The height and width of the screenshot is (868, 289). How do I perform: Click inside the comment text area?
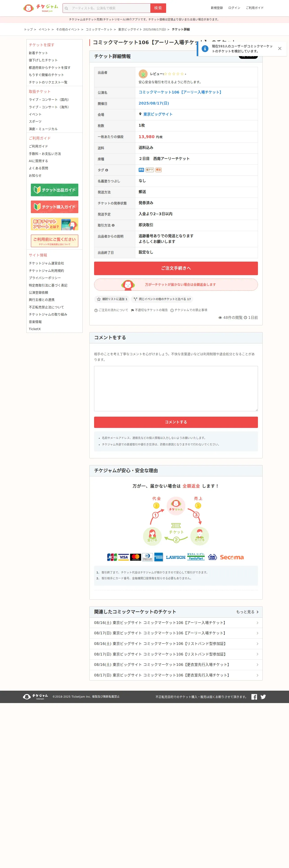pyautogui.click(x=176, y=389)
